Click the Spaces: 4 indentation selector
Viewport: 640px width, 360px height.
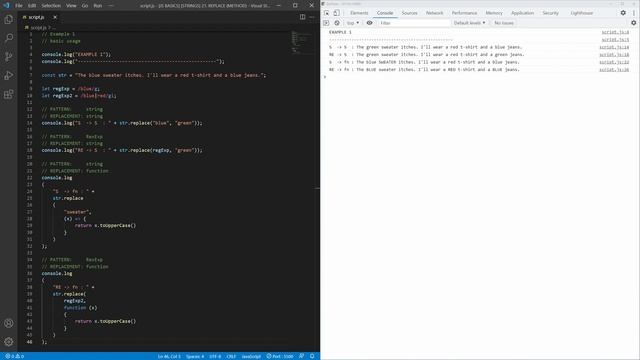195,356
